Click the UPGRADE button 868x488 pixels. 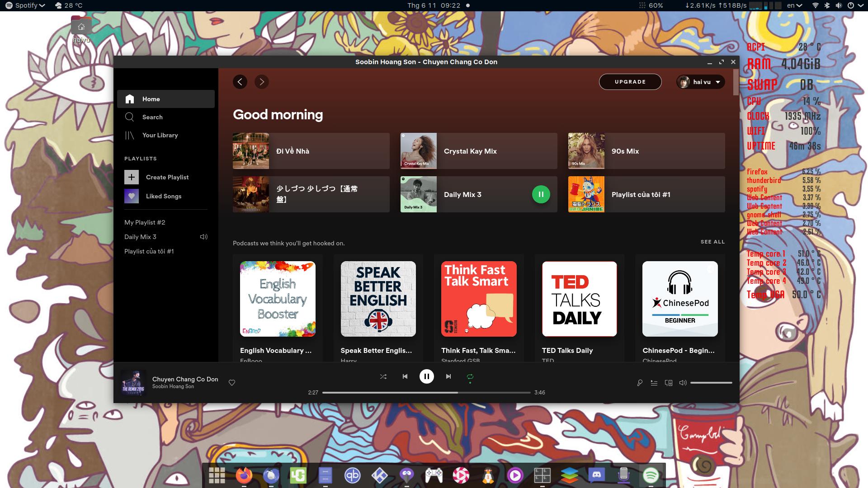[x=630, y=82]
